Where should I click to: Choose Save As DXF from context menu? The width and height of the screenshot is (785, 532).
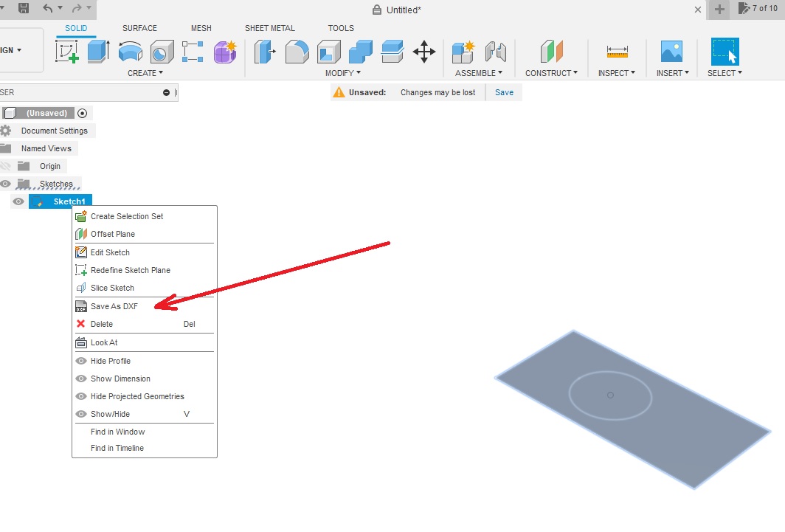point(114,306)
